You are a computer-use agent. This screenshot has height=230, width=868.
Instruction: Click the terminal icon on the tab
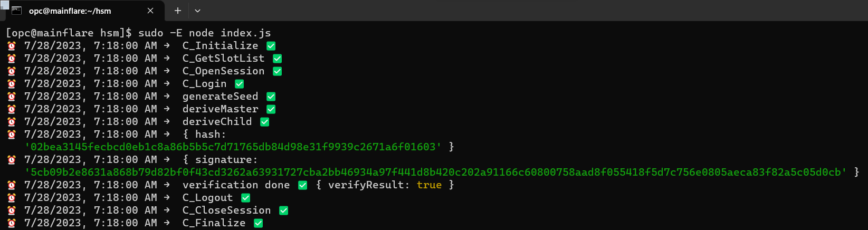tap(16, 11)
